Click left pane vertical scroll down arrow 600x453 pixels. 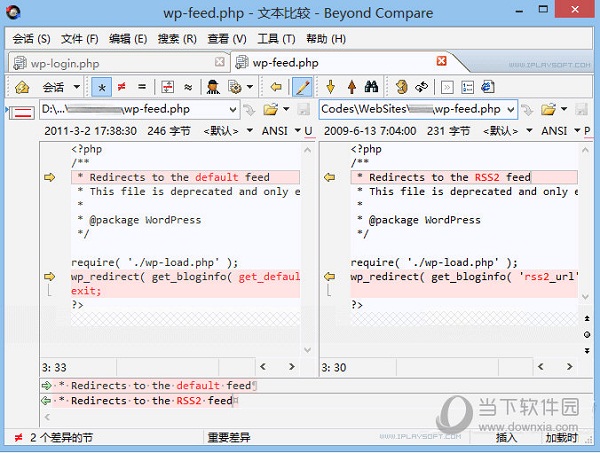307,350
